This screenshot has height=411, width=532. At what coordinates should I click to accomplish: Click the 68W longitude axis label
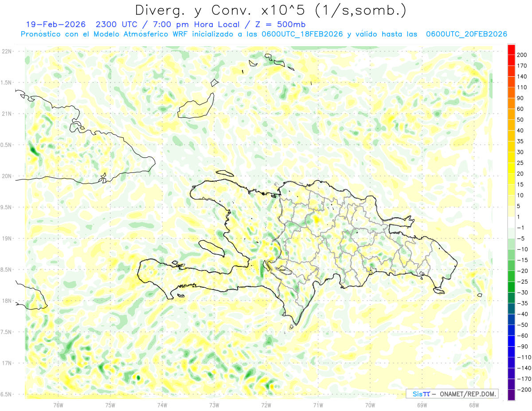(473, 405)
